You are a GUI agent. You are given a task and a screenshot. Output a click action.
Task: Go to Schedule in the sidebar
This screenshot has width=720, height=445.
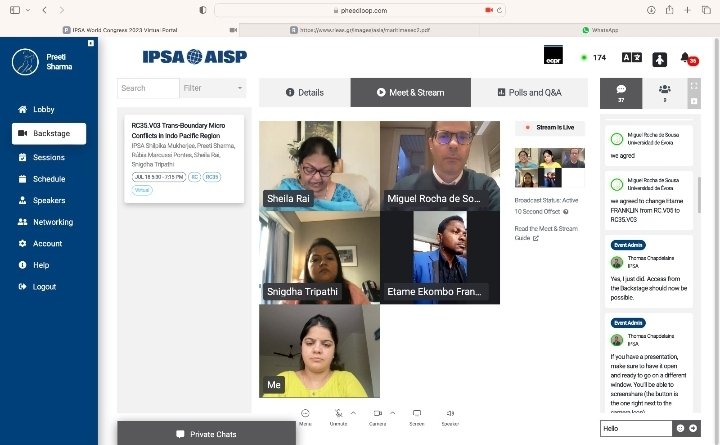click(41, 179)
